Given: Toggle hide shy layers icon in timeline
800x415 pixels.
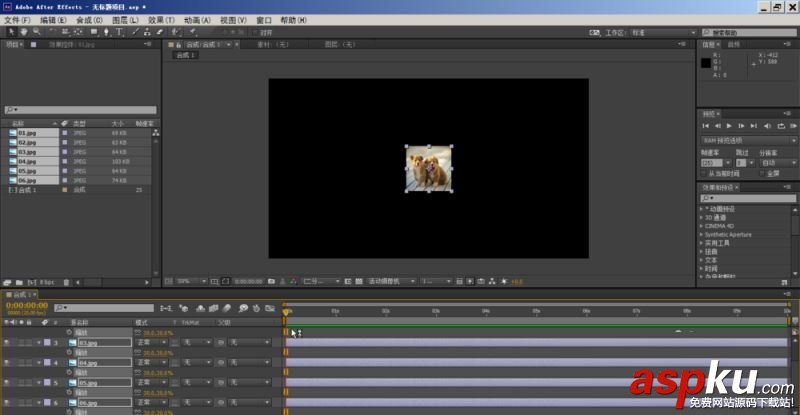Looking at the screenshot, I should 201,308.
